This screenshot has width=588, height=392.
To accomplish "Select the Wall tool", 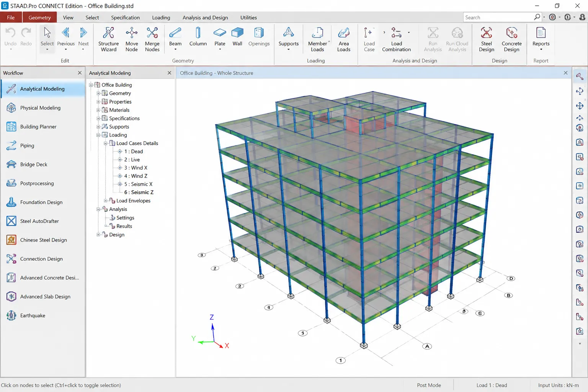I will [237, 37].
